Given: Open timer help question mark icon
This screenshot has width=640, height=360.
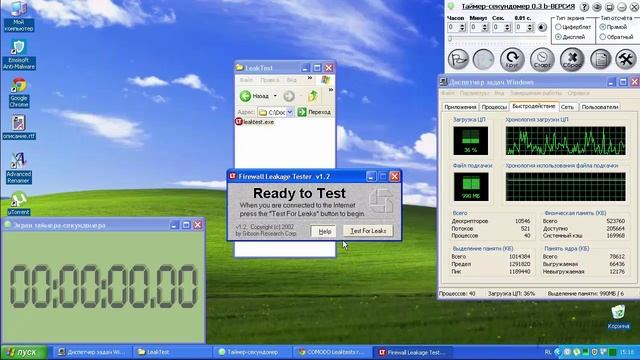Looking at the screenshot, I should click(584, 7).
